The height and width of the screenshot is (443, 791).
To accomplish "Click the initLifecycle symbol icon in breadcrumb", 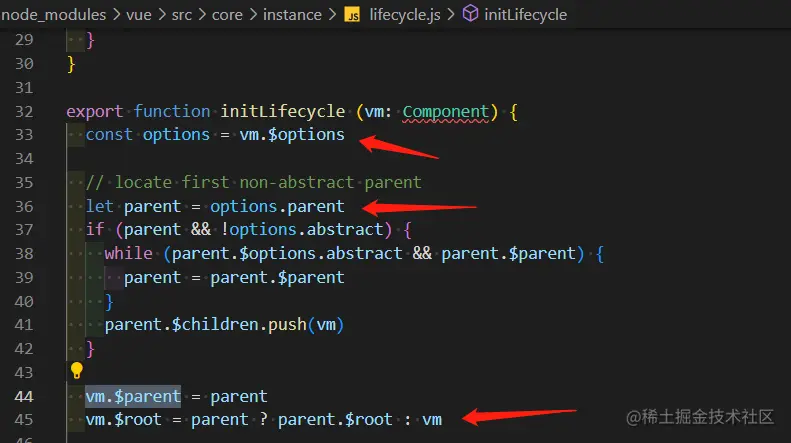I will point(469,15).
